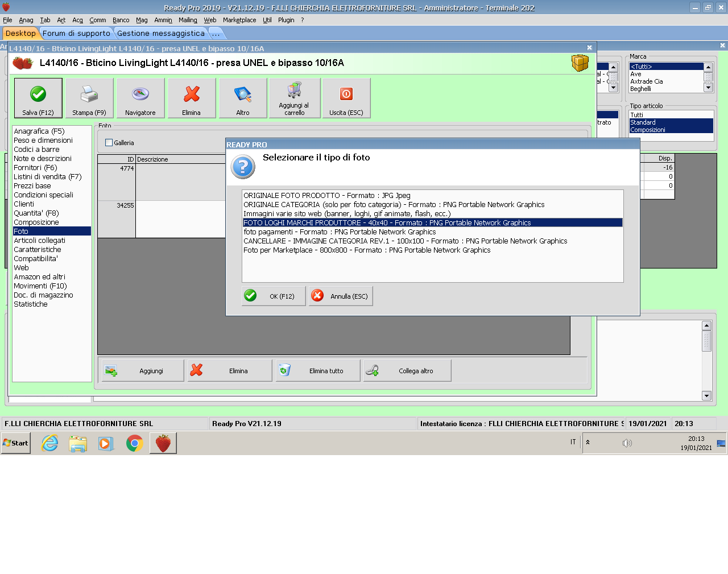Open Articoli collegati section
This screenshot has width=728, height=574.
[52, 240]
